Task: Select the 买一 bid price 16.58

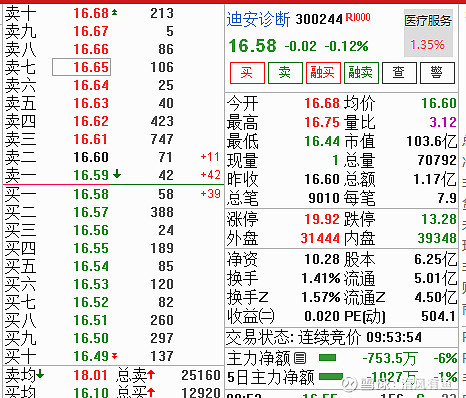Action: [91, 194]
